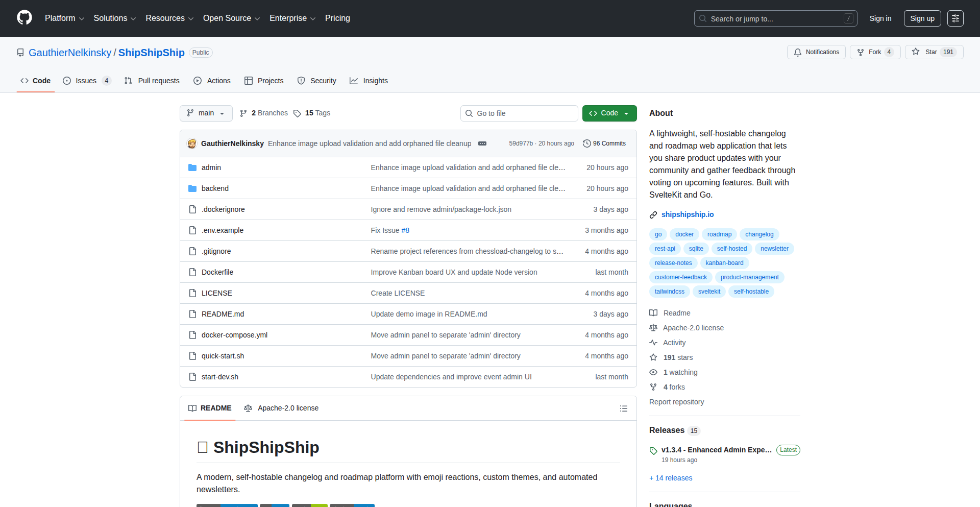Viewport: 980px width, 507px height.
Task: Click the Notifications button
Action: 817,52
